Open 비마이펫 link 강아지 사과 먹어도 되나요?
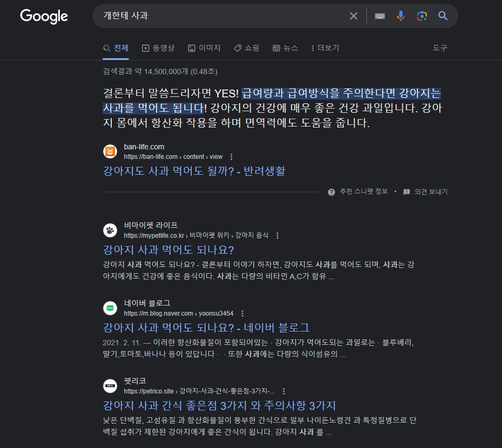Viewport: 502px width, 448px height. [168, 250]
